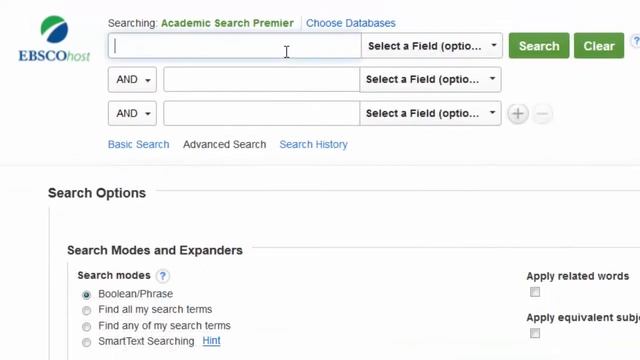Open help icon beside Clear button
Screen dimensions: 640x360
point(636,41)
